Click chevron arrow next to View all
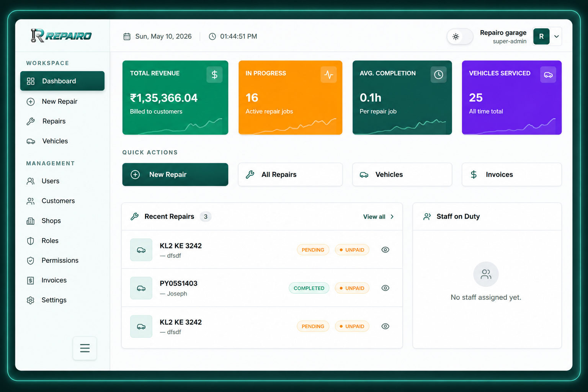This screenshot has height=392, width=588. pyautogui.click(x=392, y=217)
